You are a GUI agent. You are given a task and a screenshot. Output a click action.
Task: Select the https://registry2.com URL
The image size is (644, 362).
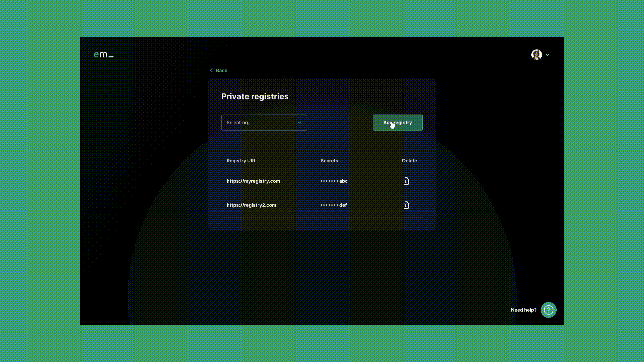coord(251,205)
